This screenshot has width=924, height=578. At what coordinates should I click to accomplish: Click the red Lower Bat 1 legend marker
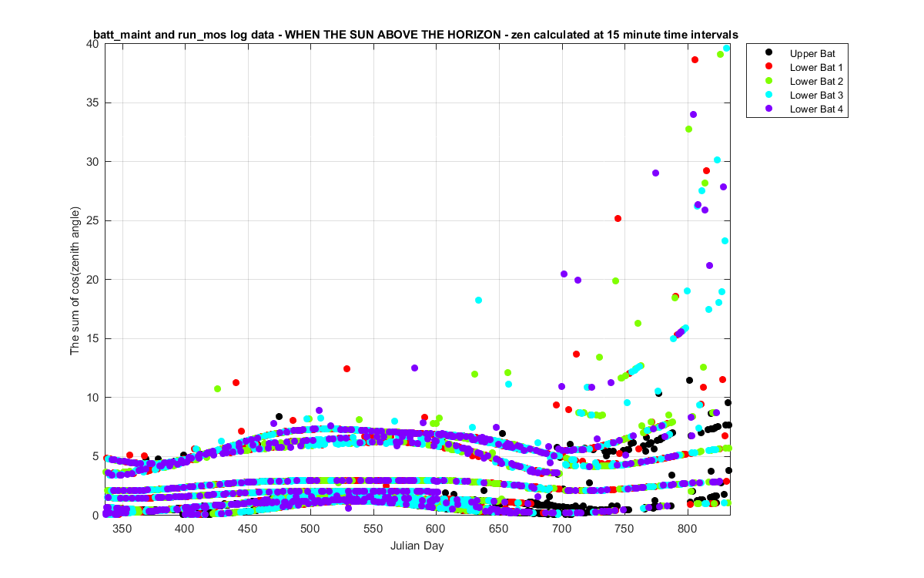pyautogui.click(x=767, y=67)
